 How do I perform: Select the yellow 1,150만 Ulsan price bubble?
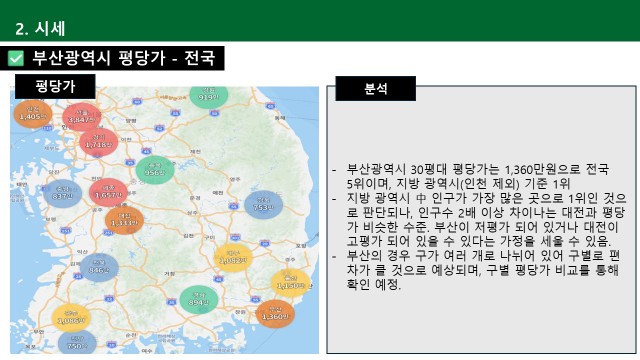[291, 283]
